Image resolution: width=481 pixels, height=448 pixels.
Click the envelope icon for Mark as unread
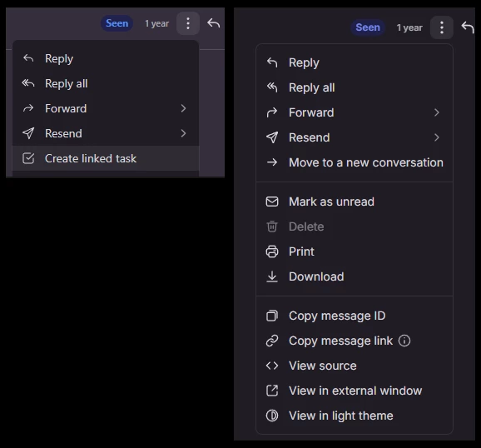click(x=272, y=202)
